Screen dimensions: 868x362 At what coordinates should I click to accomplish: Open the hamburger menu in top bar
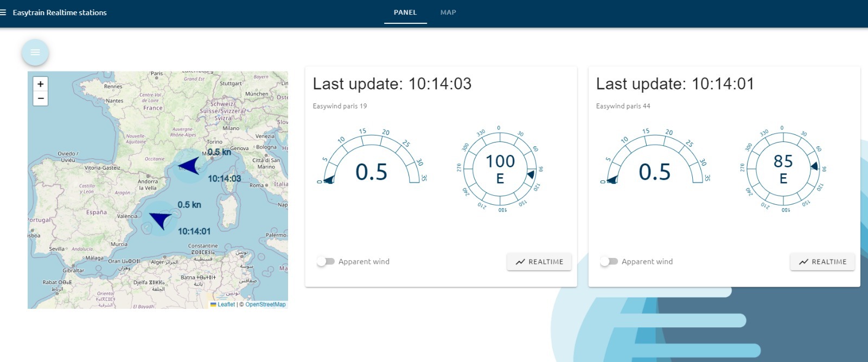point(3,12)
